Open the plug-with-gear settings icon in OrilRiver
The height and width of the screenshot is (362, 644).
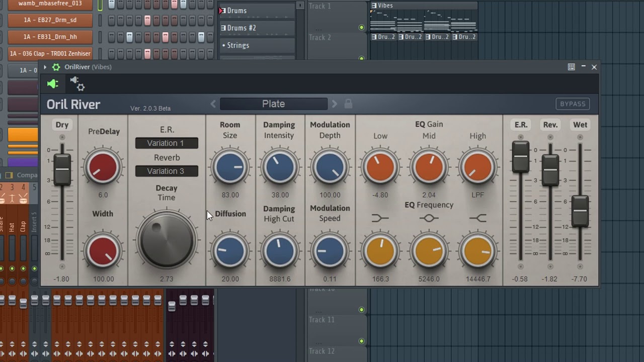pyautogui.click(x=77, y=83)
